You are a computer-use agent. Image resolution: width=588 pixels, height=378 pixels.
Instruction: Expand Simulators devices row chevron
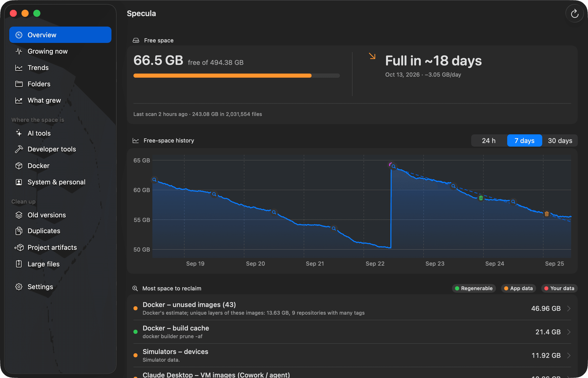(569, 356)
